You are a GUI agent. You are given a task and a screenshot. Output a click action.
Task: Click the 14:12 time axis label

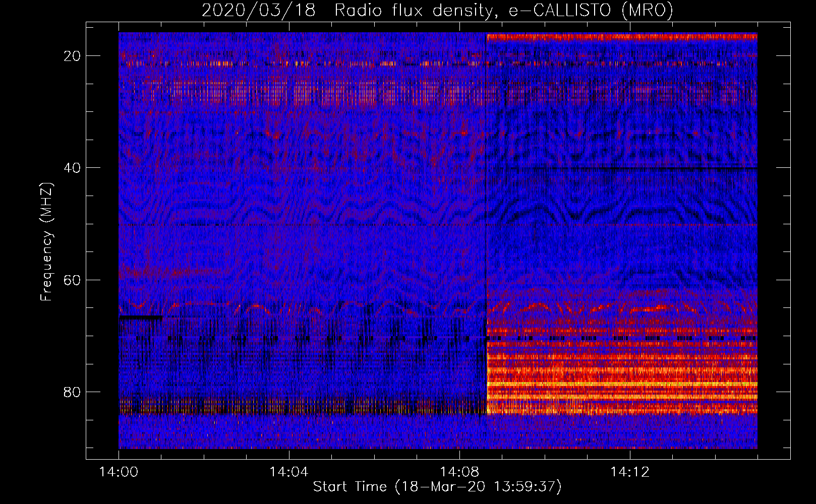pyautogui.click(x=630, y=472)
